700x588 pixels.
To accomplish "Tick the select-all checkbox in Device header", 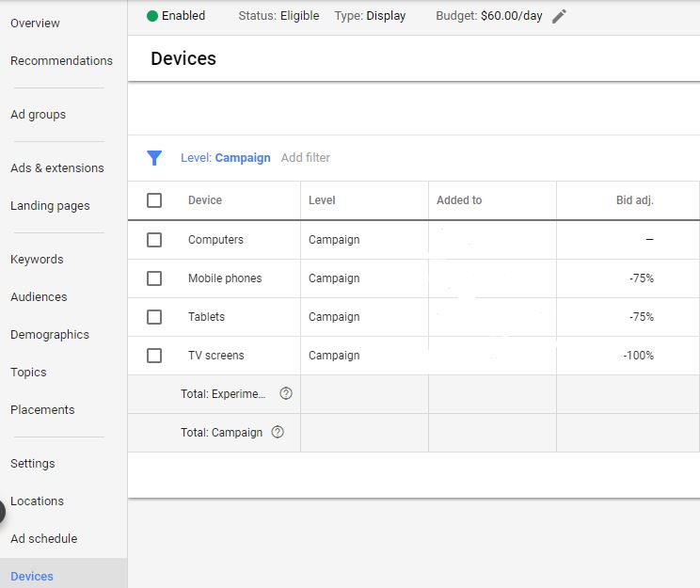I will click(154, 200).
